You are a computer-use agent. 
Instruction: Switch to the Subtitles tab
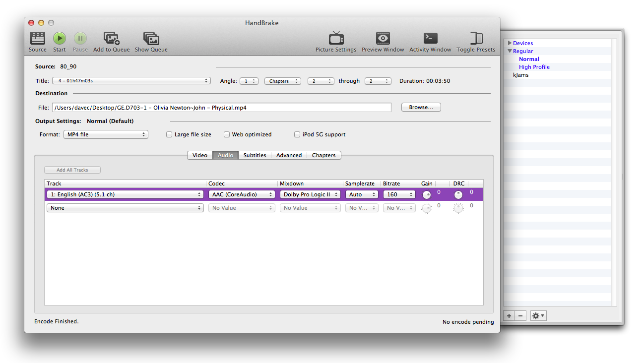pyautogui.click(x=255, y=155)
